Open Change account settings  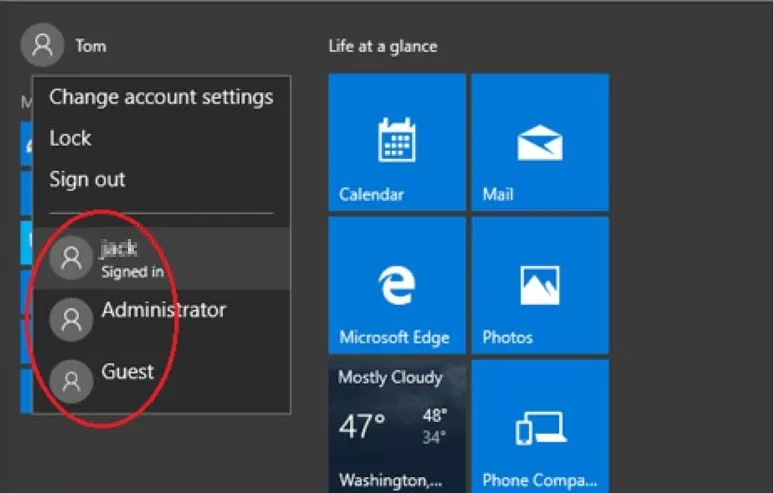161,97
